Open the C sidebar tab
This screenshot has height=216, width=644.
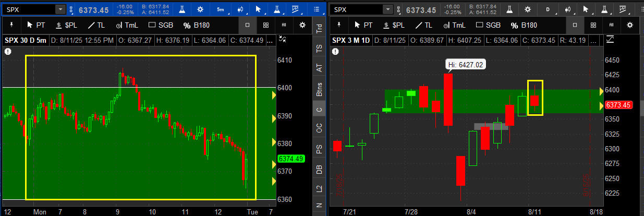[319, 109]
